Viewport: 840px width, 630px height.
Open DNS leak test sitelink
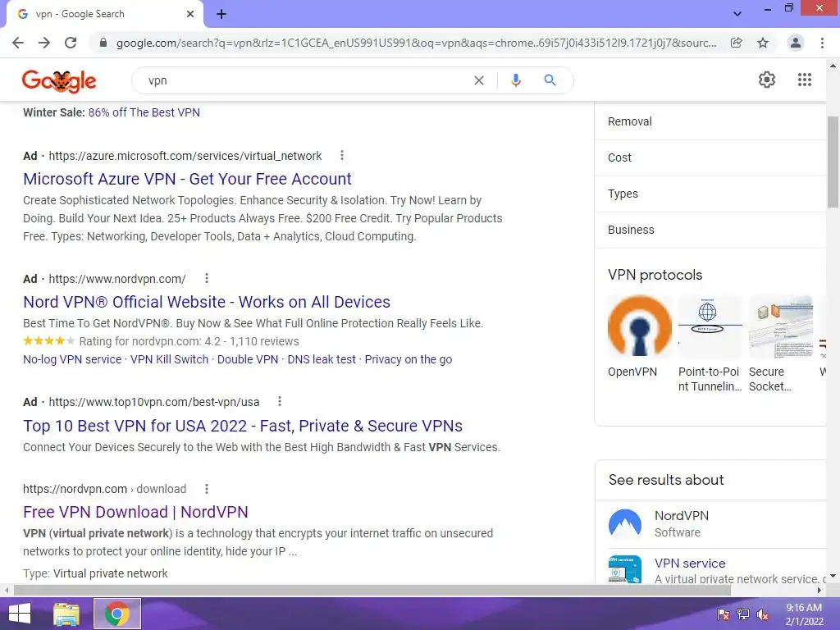click(x=322, y=359)
